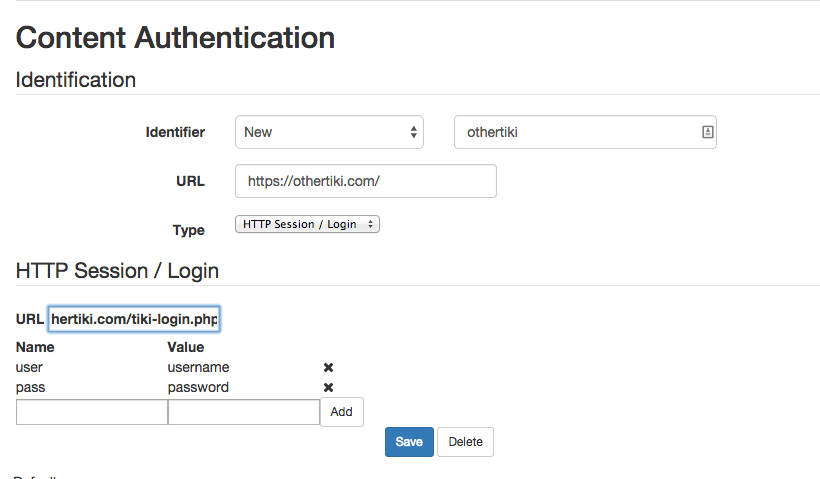
Task: Focus the empty Name input field
Action: pos(92,412)
